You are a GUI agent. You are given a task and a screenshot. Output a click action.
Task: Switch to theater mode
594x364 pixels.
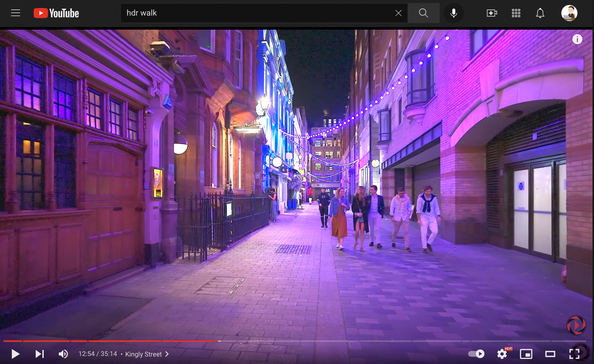pos(550,354)
